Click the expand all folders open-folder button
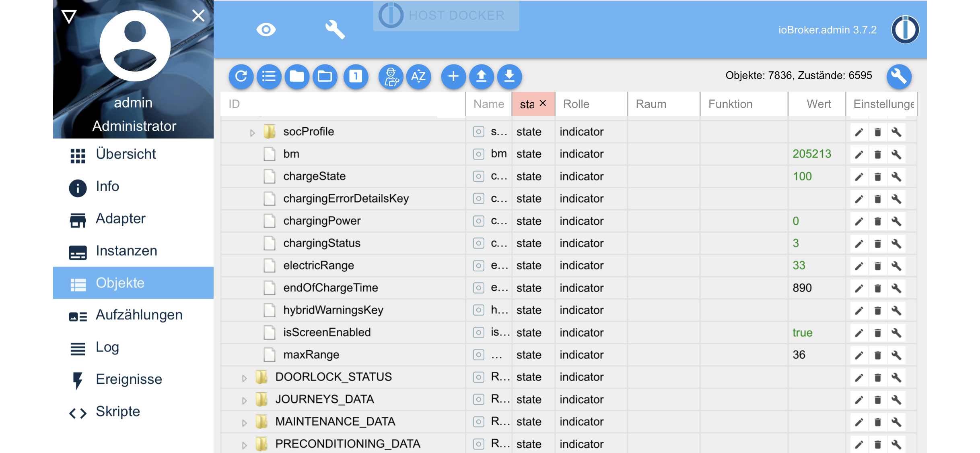Image resolution: width=980 pixels, height=453 pixels. (x=325, y=76)
